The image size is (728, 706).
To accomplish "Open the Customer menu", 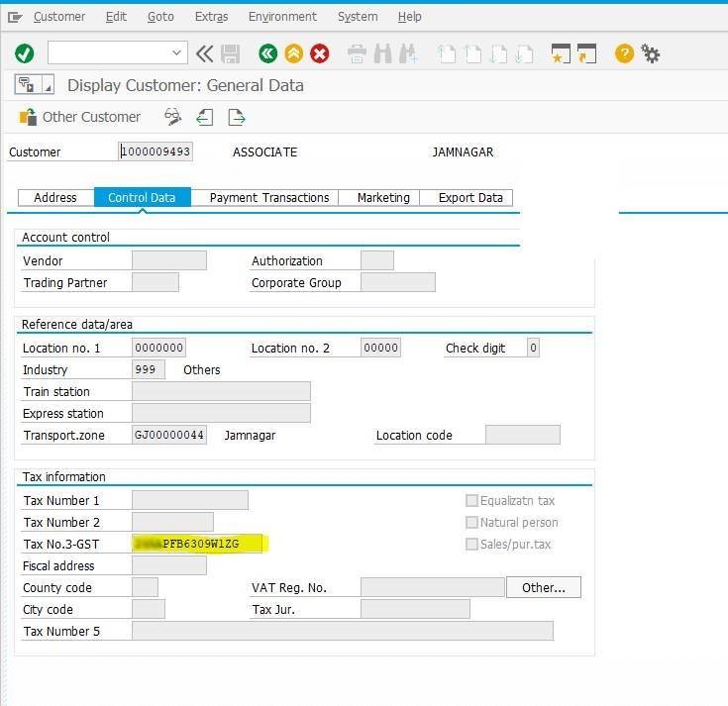I will [x=59, y=17].
